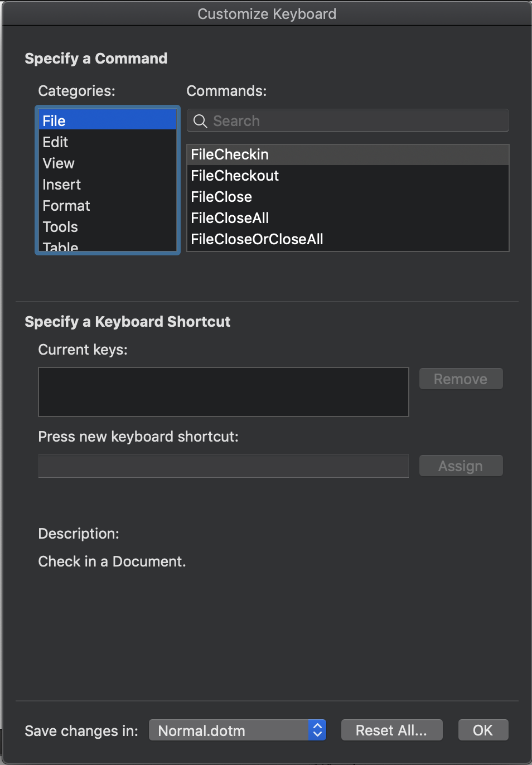Click the blue up-down arrows on Normal.dotm selector
The height and width of the screenshot is (765, 532).
[317, 730]
